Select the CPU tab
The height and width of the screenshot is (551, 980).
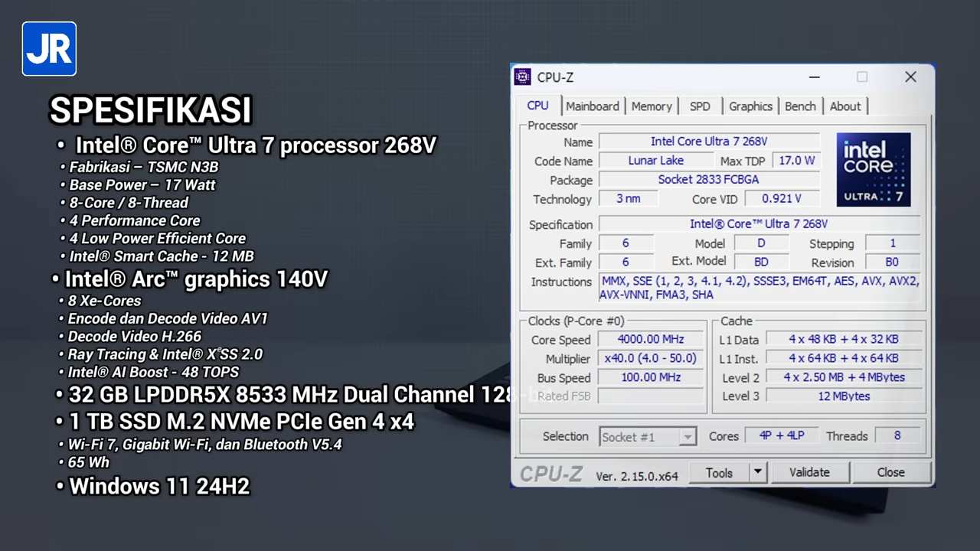pyautogui.click(x=537, y=106)
